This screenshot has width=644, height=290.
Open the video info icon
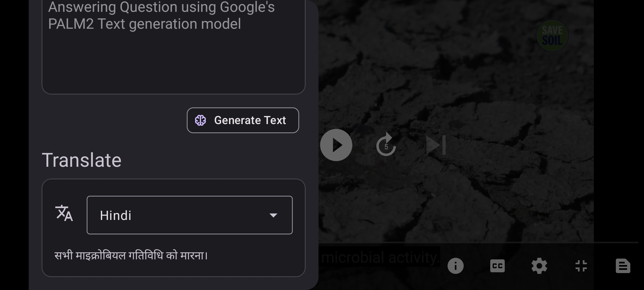(455, 266)
